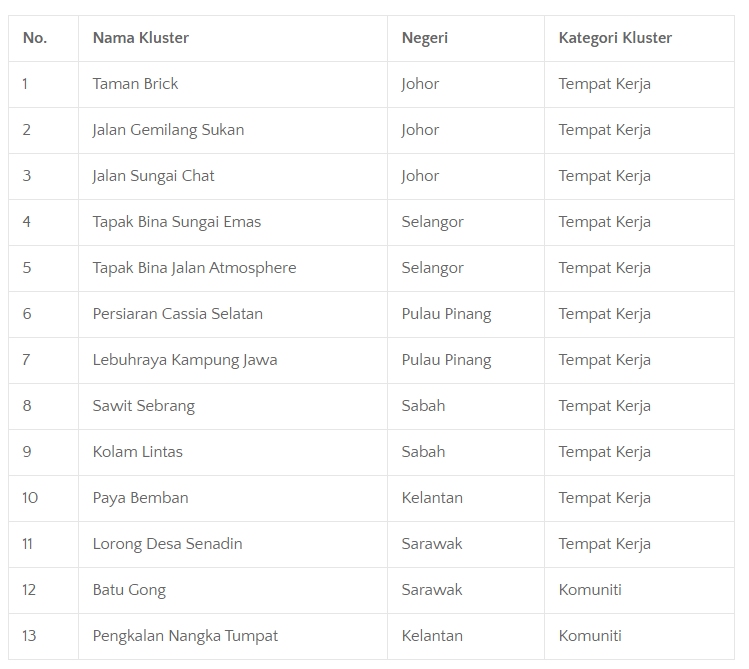Viewport: 749px width, 669px height.
Task: Select Lebuhraya Kampung Jawa cluster name
Action: 185,360
